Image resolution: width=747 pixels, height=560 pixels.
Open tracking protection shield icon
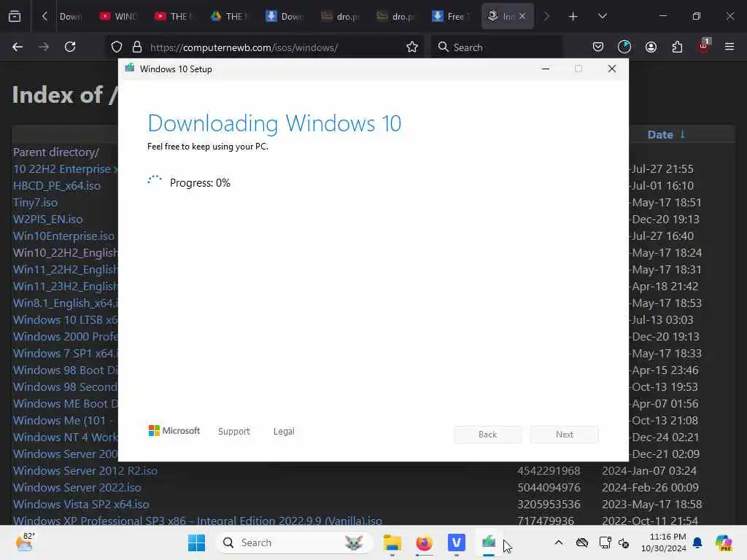click(x=117, y=47)
